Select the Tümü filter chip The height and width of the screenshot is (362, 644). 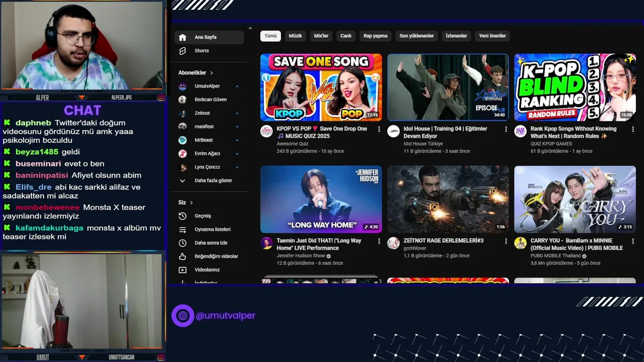tap(271, 36)
